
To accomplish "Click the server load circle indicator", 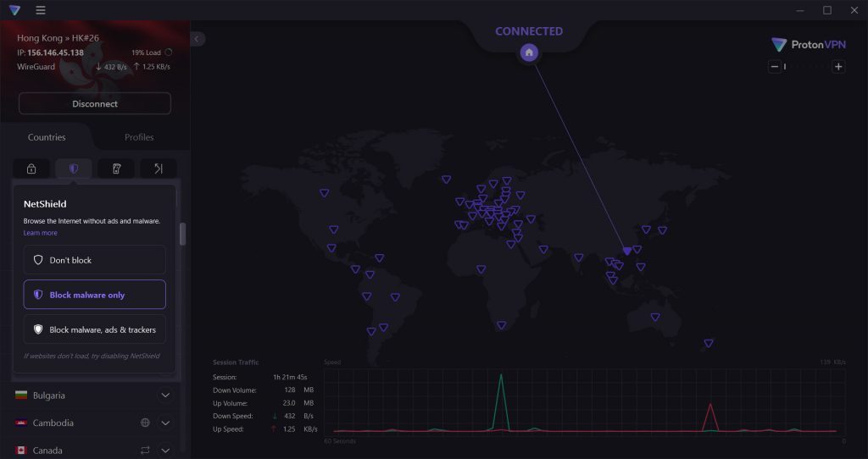I will 169,53.
